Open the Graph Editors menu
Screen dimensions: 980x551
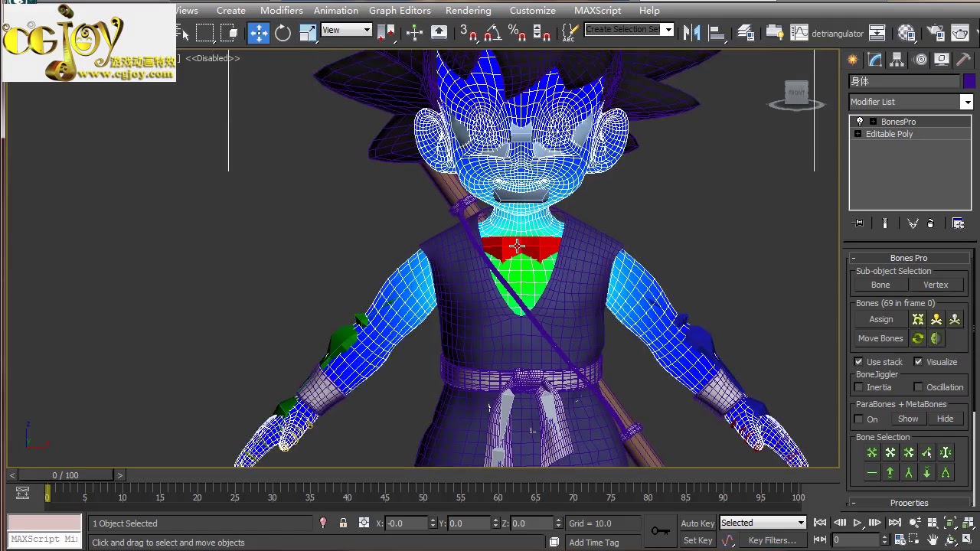point(400,10)
